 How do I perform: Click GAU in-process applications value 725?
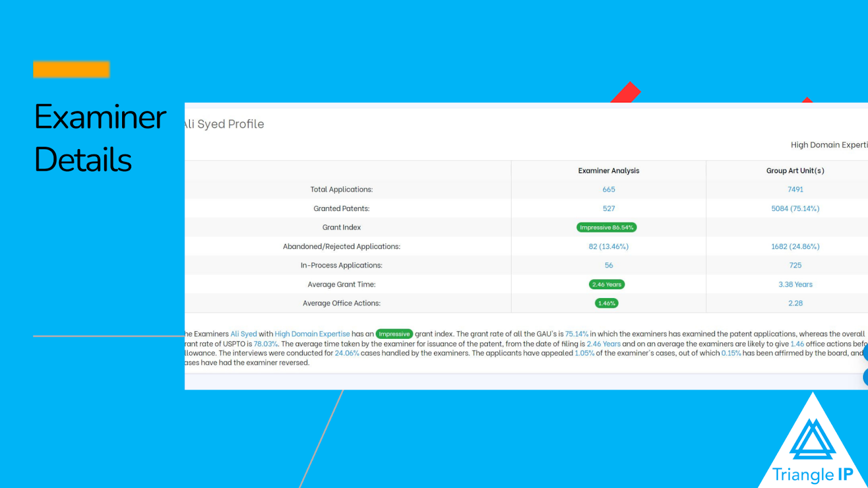(x=795, y=265)
